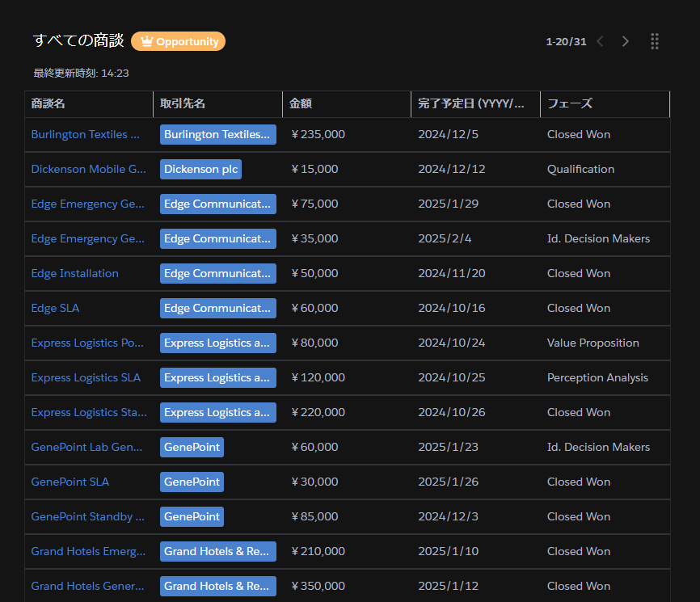Go to next page of opportunities
700x602 pixels.
(625, 41)
